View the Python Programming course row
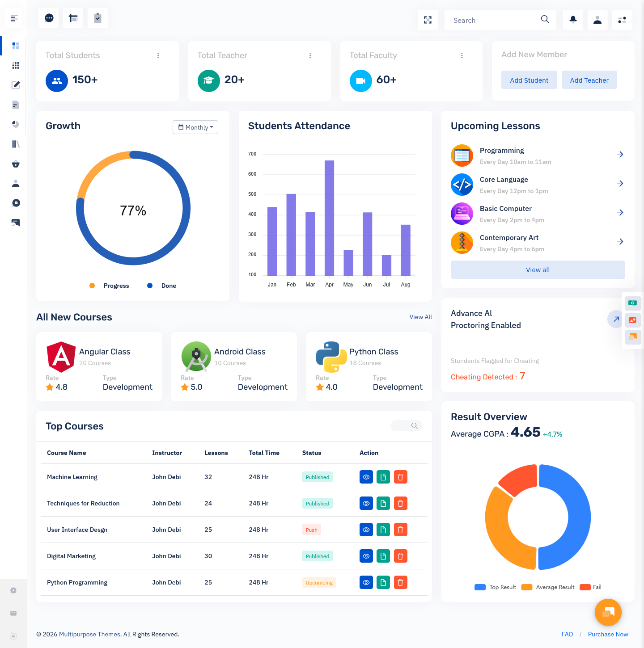644x648 pixels. pyautogui.click(x=366, y=582)
